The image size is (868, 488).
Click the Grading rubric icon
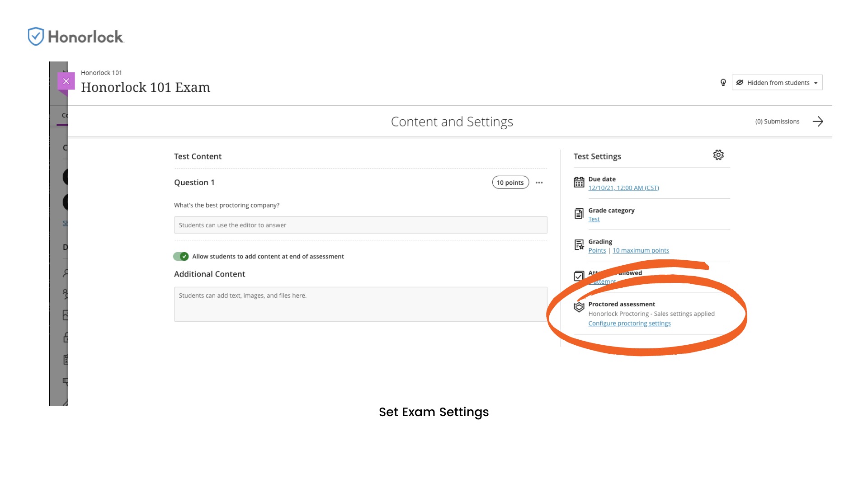579,245
